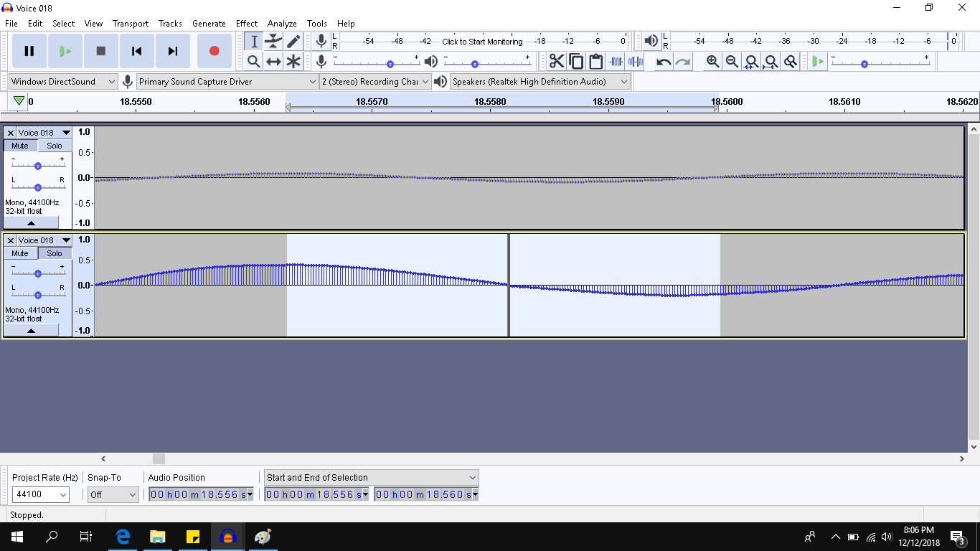The image size is (980, 551).
Task: Open the Project Rate 44100 dropdown
Action: (41, 494)
